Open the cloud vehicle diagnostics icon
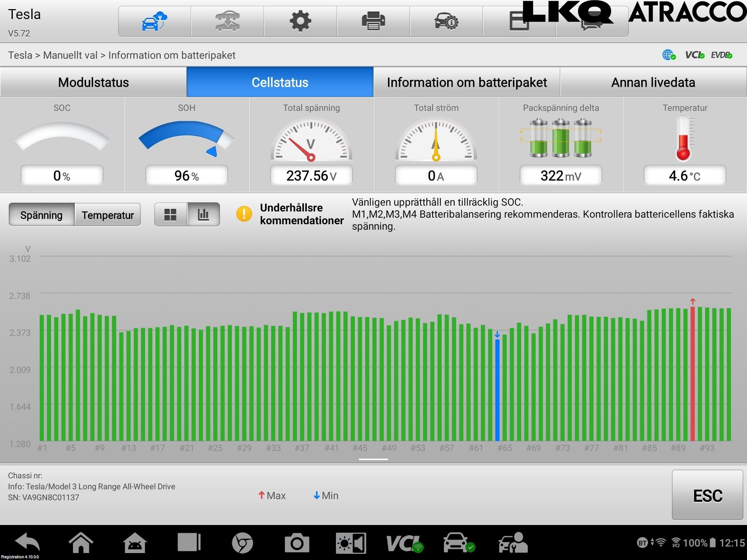 [154, 21]
